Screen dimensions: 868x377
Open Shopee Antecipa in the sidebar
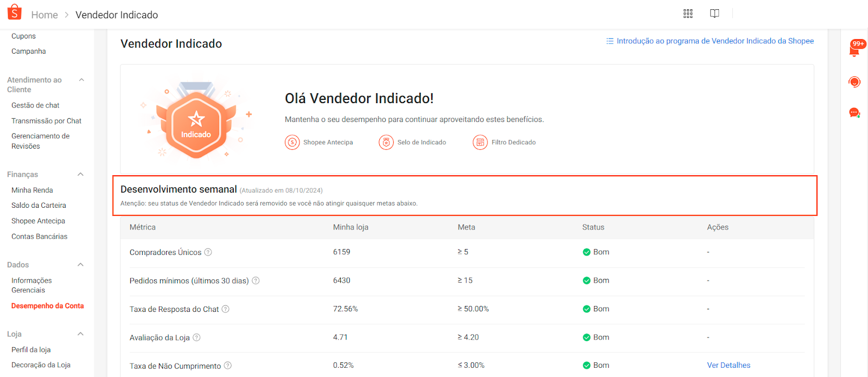(38, 221)
